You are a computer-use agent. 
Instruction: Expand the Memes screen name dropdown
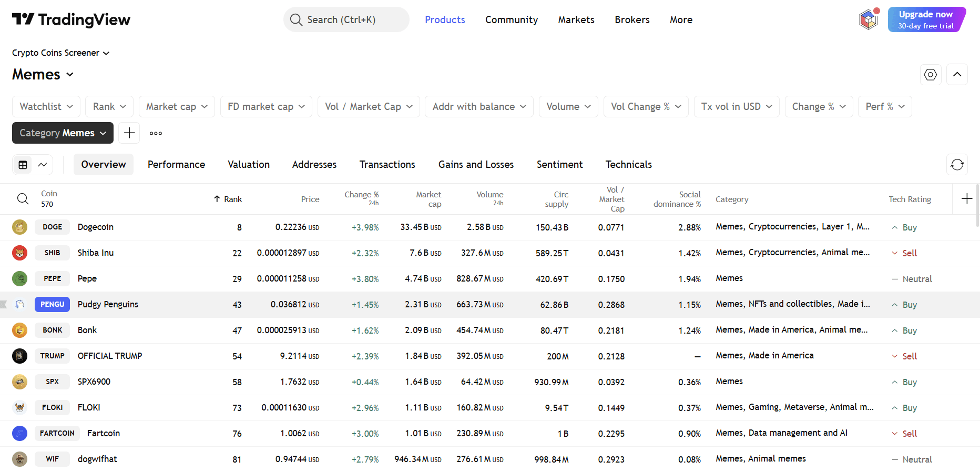(43, 75)
